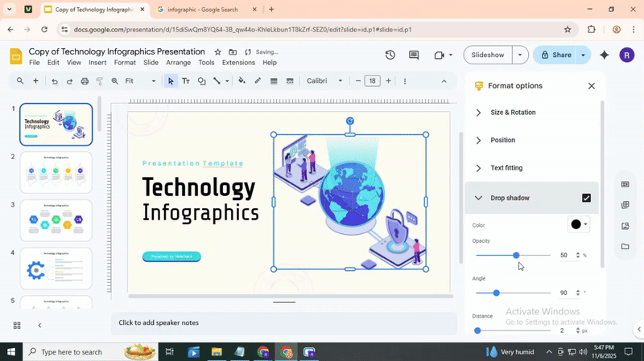The width and height of the screenshot is (644, 361).
Task: Toggle grid view of slides
Action: click(x=17, y=326)
